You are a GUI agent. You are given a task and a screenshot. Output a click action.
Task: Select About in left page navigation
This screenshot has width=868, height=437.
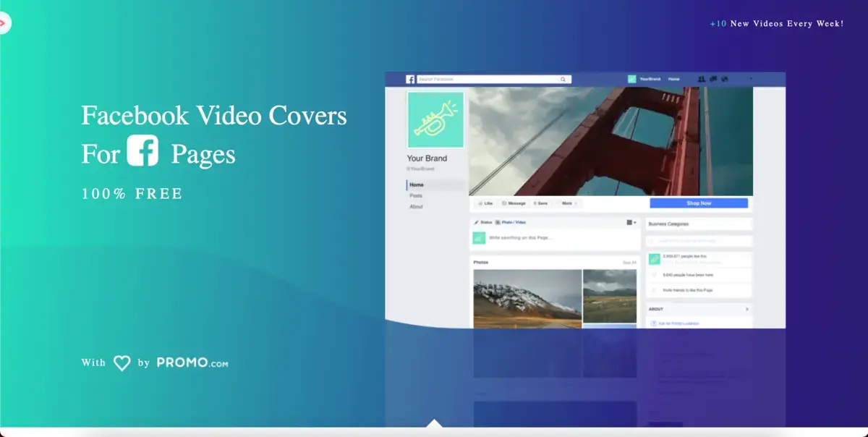[x=417, y=207]
